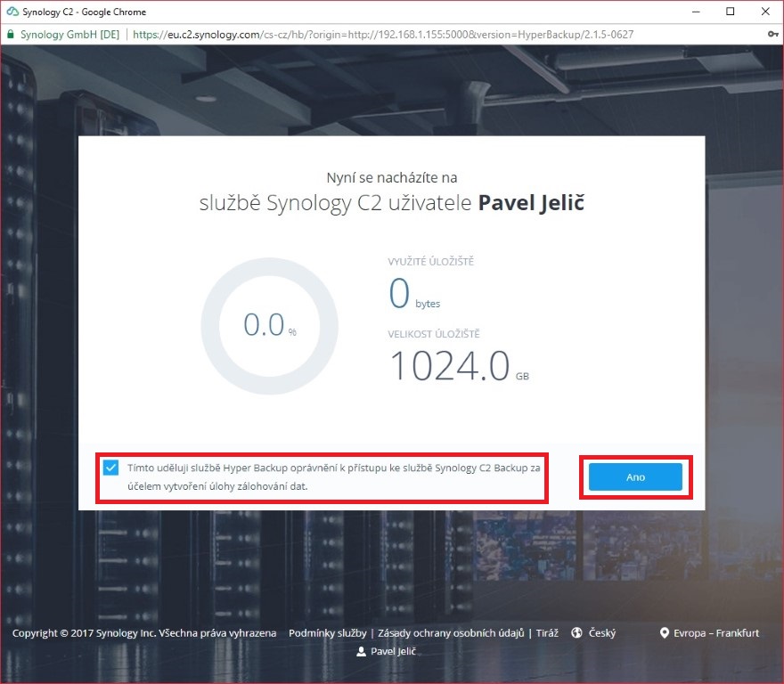Click the 0 bytes used storage value
This screenshot has height=684, width=784.
[x=414, y=294]
